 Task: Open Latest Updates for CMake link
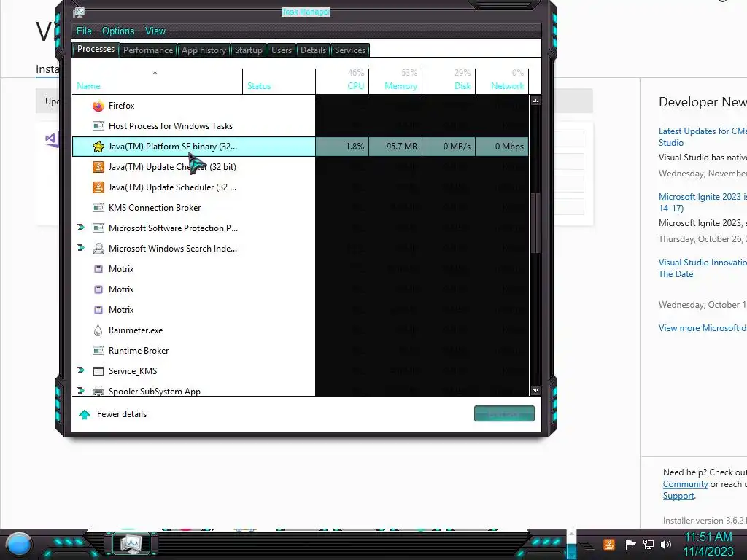[703, 137]
